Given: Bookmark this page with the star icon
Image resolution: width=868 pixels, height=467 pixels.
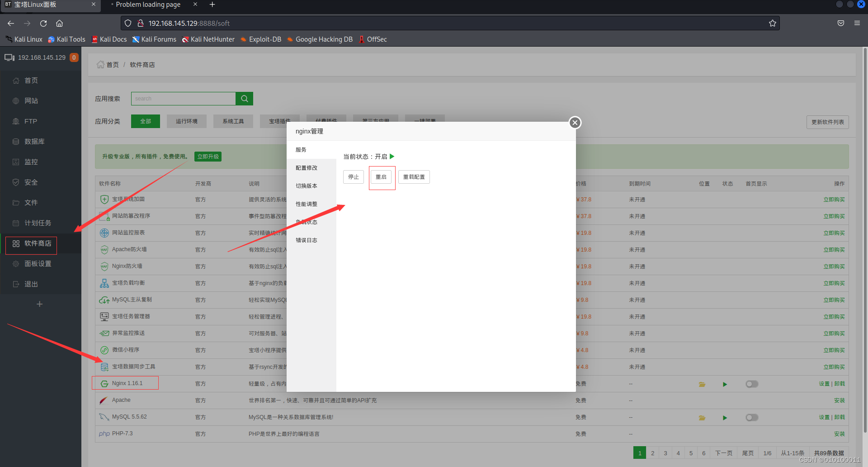Looking at the screenshot, I should (x=773, y=23).
